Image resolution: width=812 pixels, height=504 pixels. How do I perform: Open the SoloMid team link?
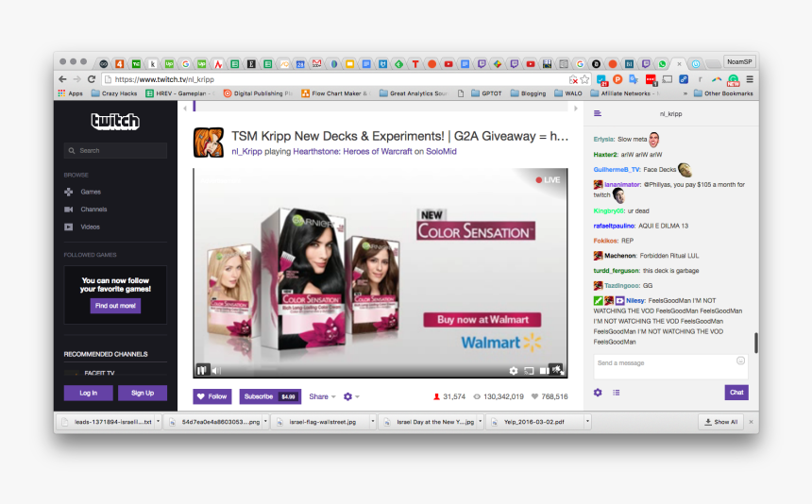point(441,152)
